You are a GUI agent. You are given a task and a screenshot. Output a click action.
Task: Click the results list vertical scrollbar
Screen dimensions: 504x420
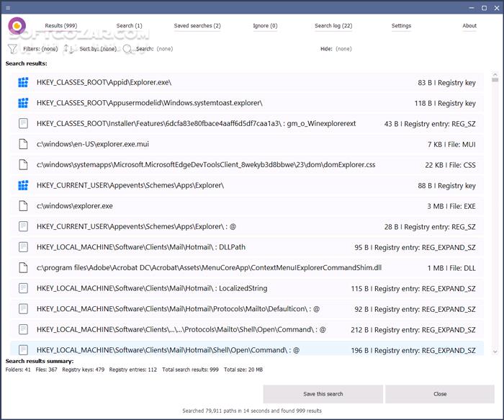(x=495, y=216)
